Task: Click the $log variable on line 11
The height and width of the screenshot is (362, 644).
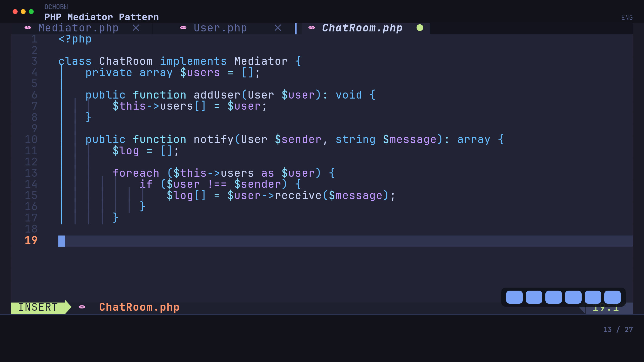Action: pos(126,151)
